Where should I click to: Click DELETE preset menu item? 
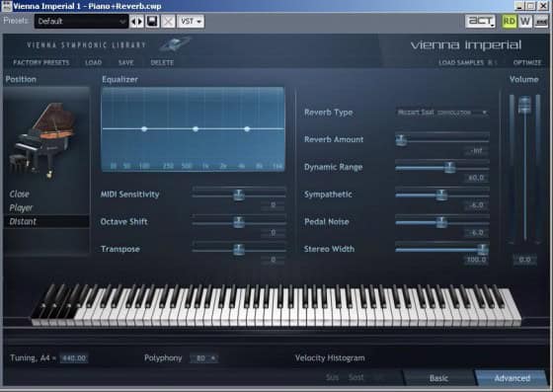pos(162,63)
